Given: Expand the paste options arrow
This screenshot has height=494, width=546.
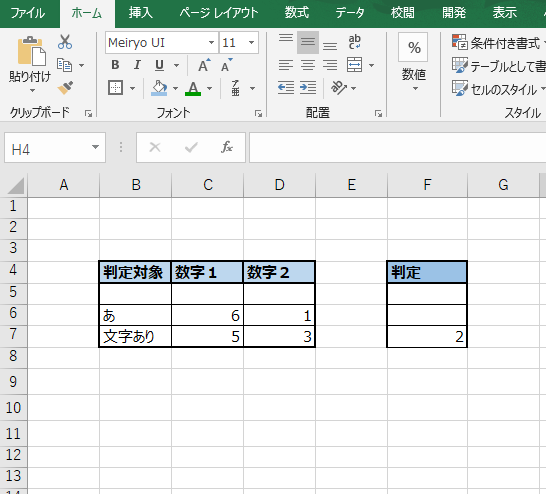Looking at the screenshot, I should click(x=32, y=91).
